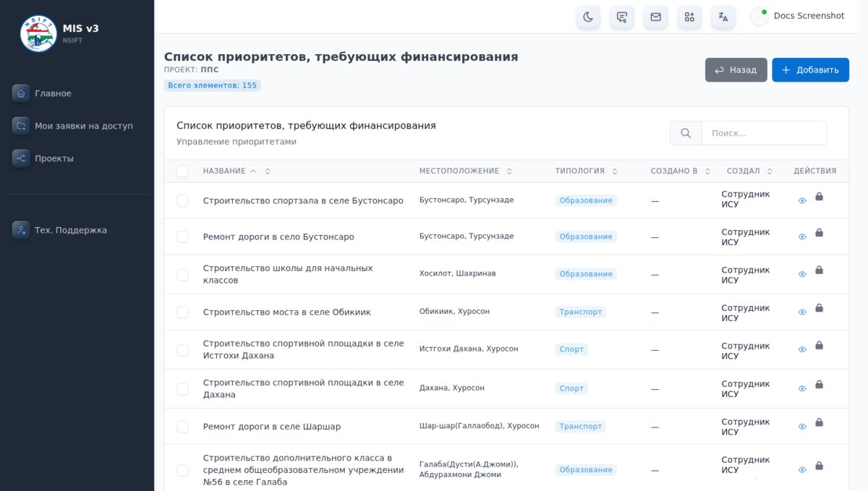
Task: Sort by the НАЗВАНИЕ column header
Action: pyautogui.click(x=224, y=171)
